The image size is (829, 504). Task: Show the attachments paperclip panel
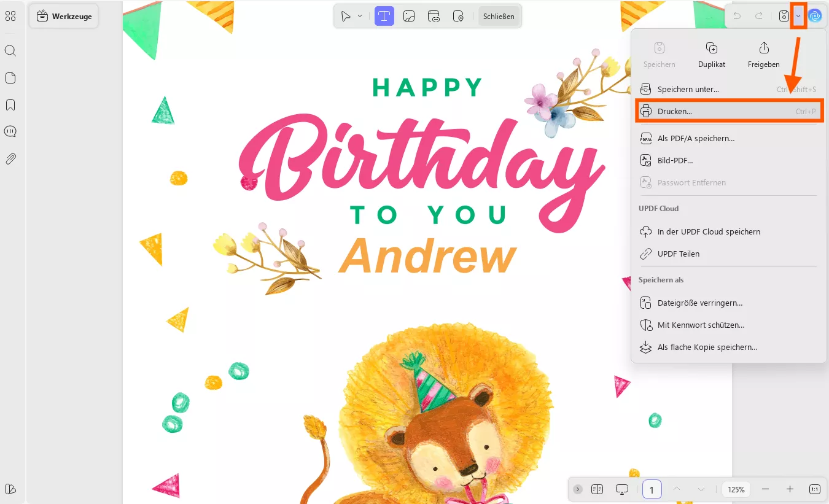pos(10,159)
